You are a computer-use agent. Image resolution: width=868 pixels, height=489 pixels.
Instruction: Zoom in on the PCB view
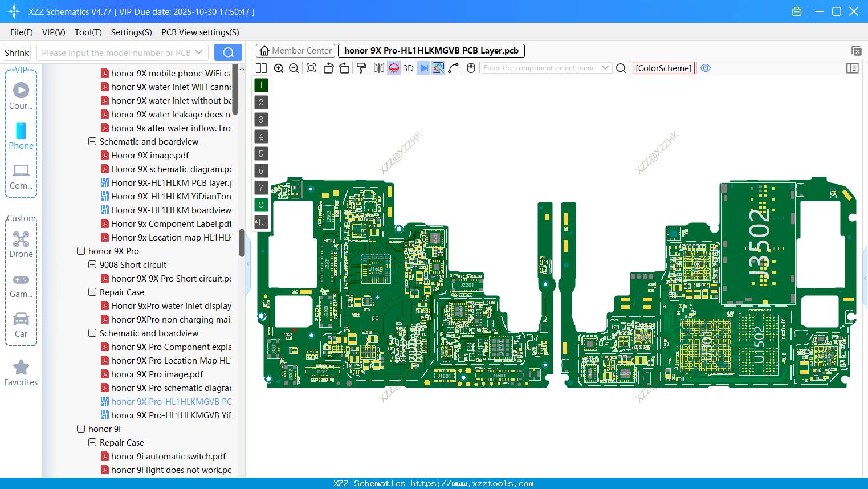tap(279, 68)
